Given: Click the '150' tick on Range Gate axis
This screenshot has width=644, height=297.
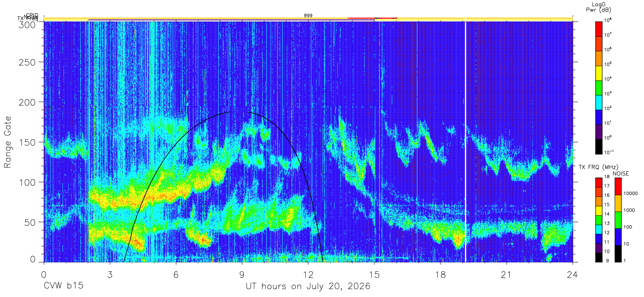Looking at the screenshot, I should [28, 142].
